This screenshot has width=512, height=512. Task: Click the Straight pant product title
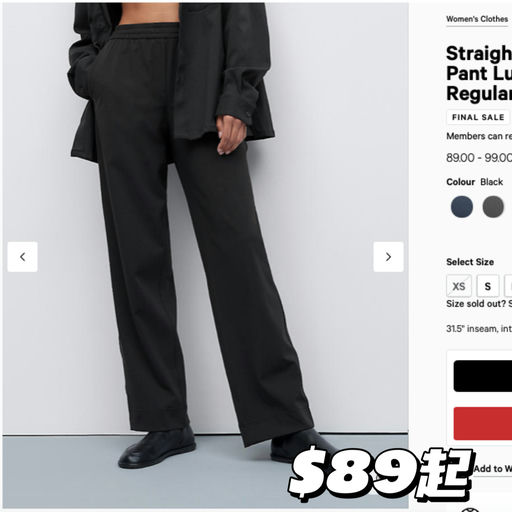pyautogui.click(x=479, y=73)
